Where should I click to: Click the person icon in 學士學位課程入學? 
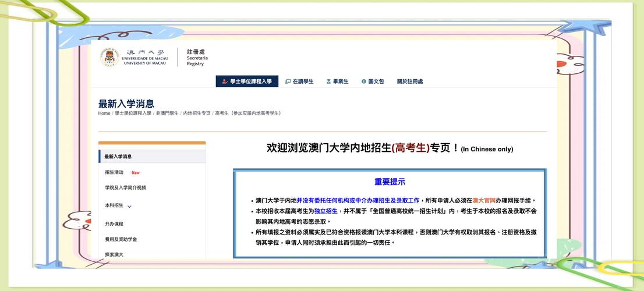(225, 81)
